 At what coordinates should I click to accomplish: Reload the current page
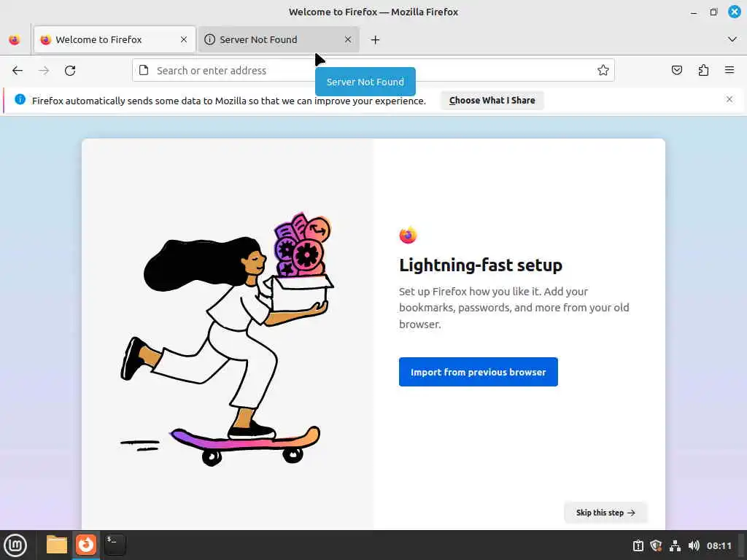coord(70,71)
